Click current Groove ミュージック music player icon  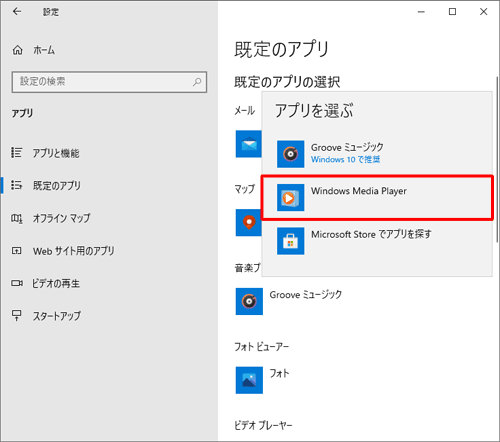point(249,301)
